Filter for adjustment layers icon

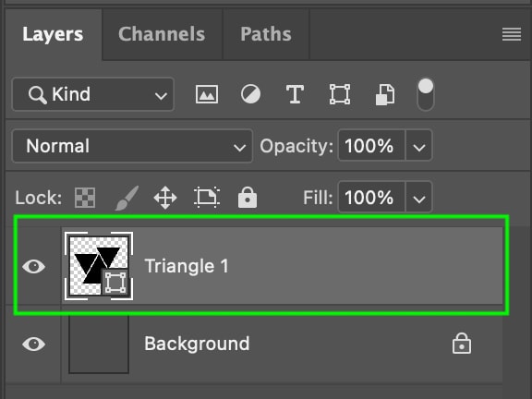pyautogui.click(x=250, y=94)
